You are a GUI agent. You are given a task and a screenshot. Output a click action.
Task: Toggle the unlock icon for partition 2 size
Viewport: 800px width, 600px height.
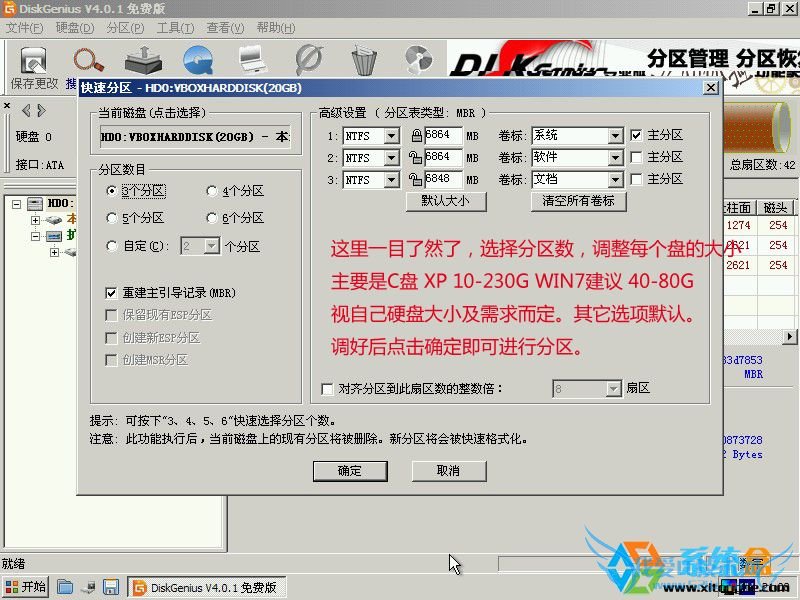pos(415,158)
